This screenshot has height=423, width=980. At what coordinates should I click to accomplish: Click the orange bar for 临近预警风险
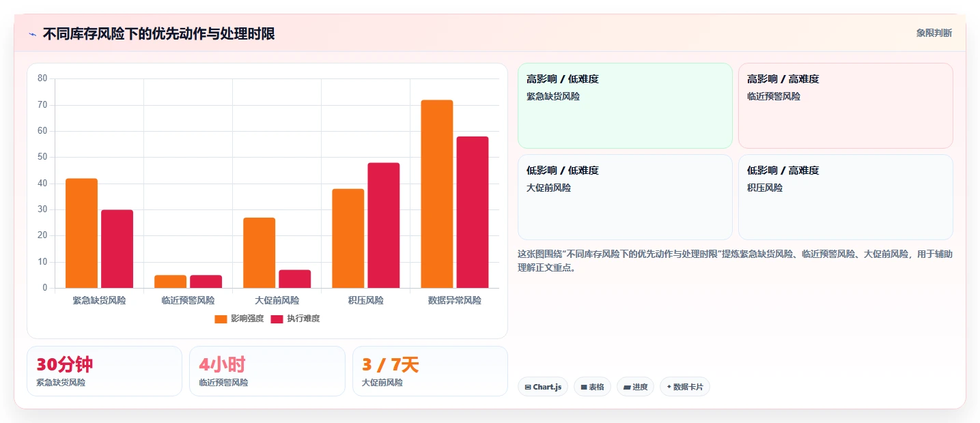171,282
